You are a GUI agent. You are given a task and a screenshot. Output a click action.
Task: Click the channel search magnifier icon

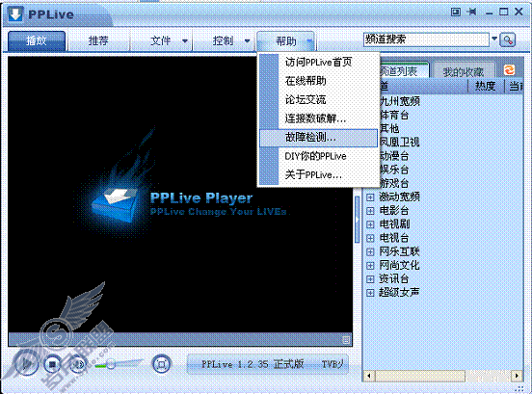[x=508, y=40]
